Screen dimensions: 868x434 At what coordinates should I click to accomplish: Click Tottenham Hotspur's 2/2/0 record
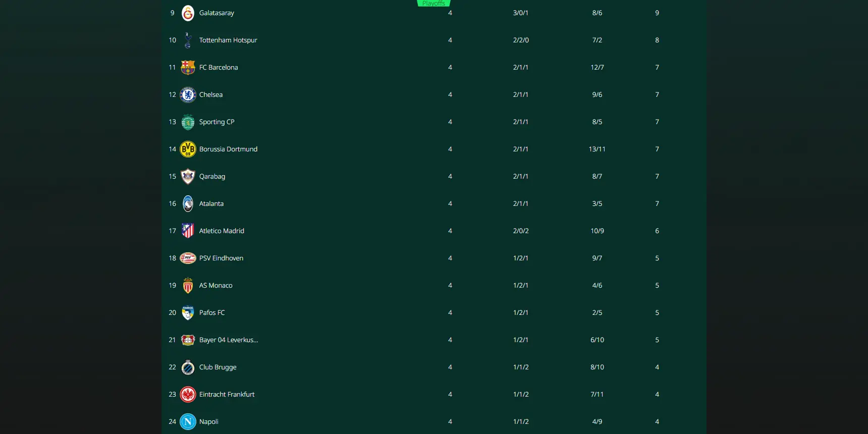tap(521, 40)
